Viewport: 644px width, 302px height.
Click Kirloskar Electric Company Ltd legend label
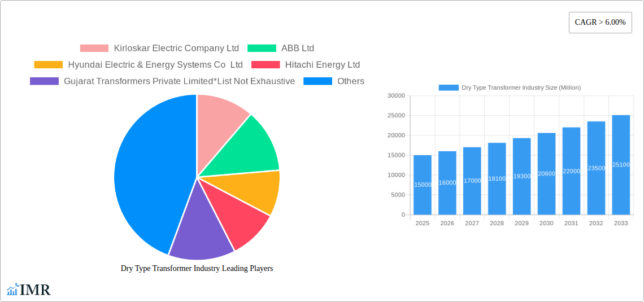(176, 48)
